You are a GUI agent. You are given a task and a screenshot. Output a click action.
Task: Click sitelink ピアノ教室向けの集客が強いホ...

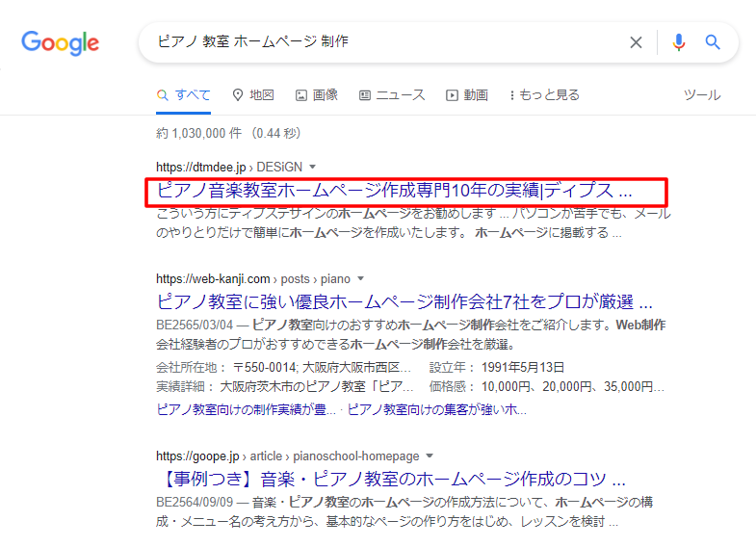tap(437, 409)
